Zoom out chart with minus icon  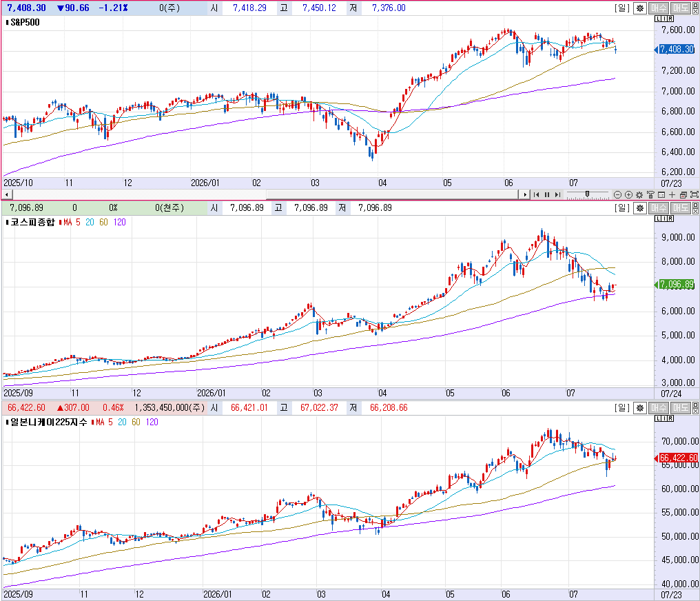pos(617,194)
